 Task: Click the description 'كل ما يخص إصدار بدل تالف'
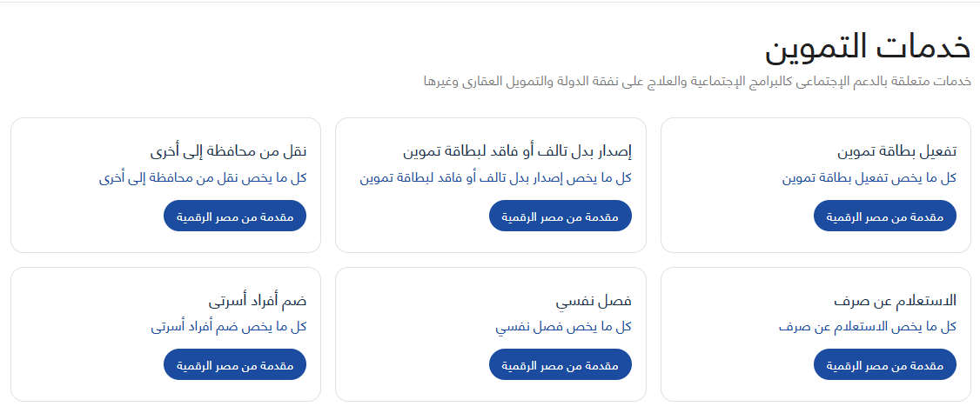495,178
